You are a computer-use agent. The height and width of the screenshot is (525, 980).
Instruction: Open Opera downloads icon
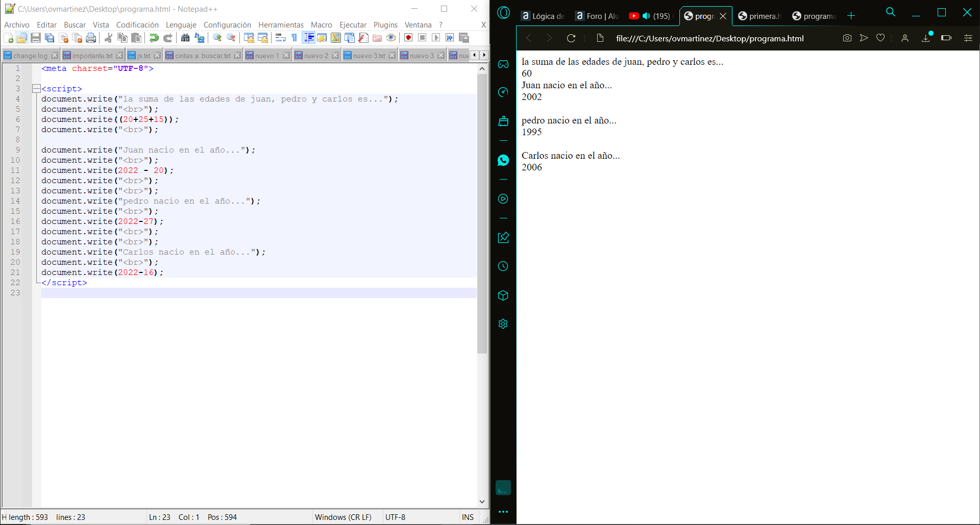point(925,38)
